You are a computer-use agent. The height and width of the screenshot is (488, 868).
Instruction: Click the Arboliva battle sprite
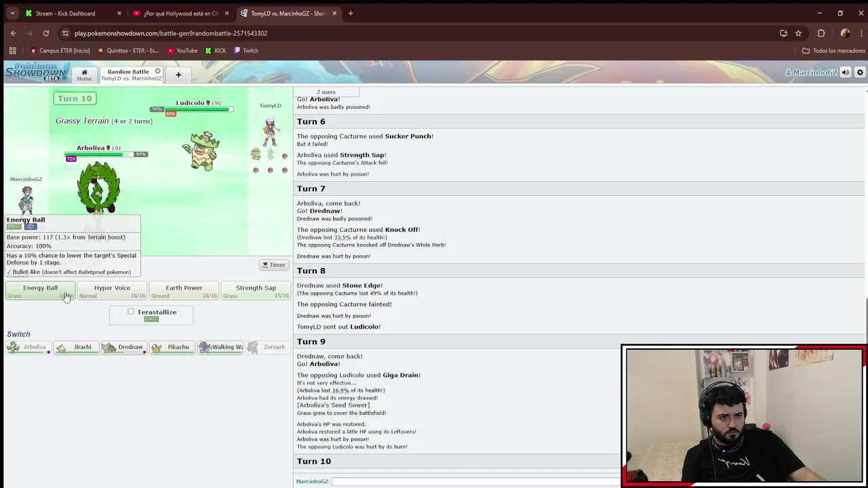99,187
